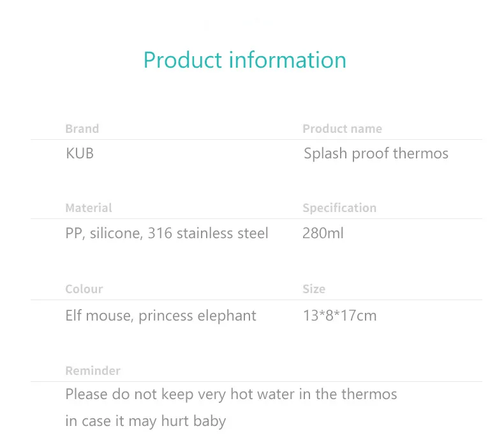Select the '280ml' specification value

pyautogui.click(x=323, y=234)
